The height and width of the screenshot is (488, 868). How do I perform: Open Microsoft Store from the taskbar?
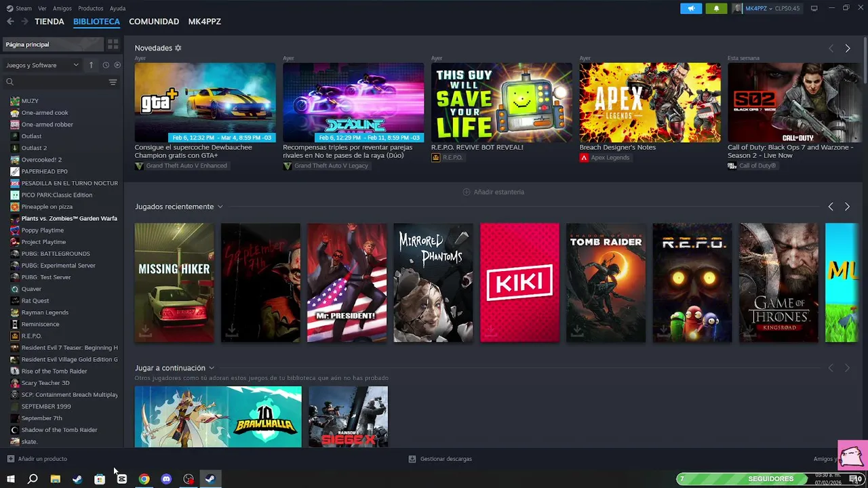point(100,479)
